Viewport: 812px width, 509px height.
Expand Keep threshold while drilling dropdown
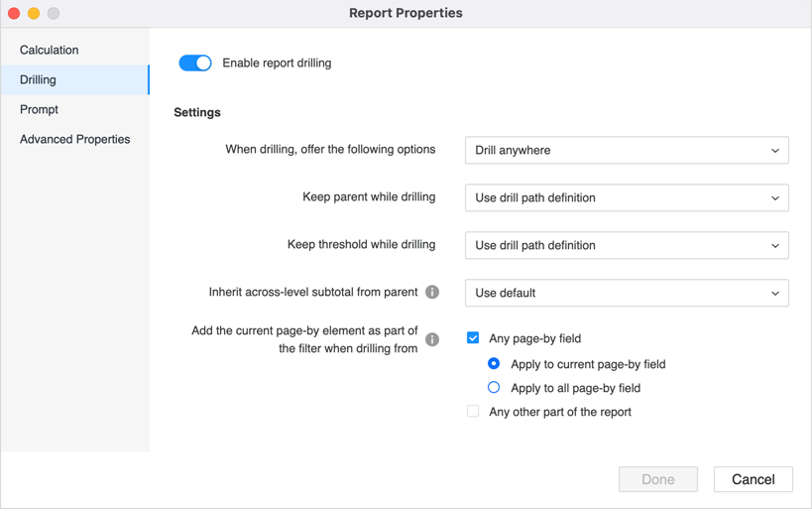point(627,246)
